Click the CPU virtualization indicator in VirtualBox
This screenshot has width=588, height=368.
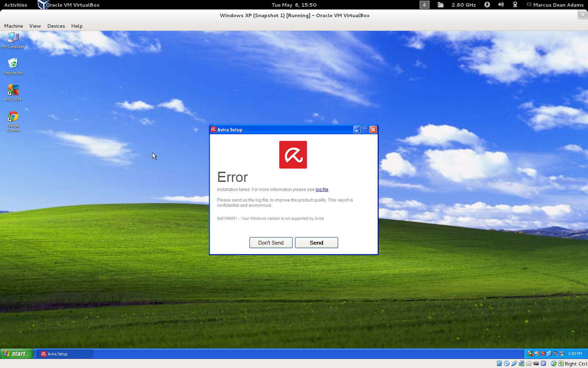[x=544, y=363]
